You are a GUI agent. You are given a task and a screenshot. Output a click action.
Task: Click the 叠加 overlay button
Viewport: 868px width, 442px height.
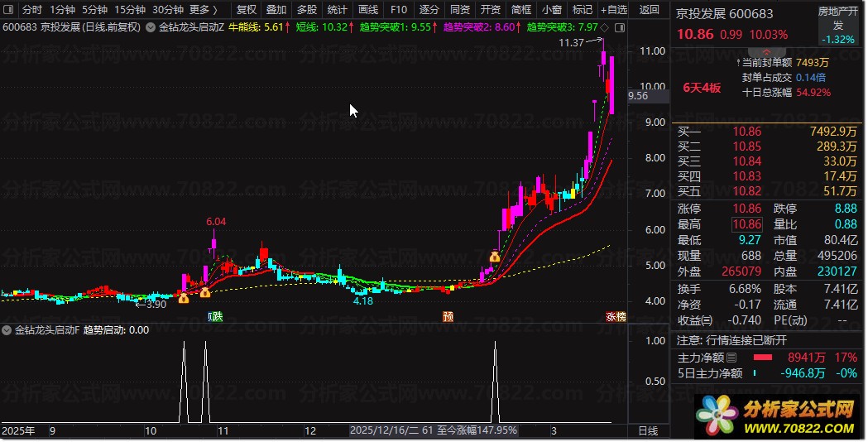[x=276, y=9]
